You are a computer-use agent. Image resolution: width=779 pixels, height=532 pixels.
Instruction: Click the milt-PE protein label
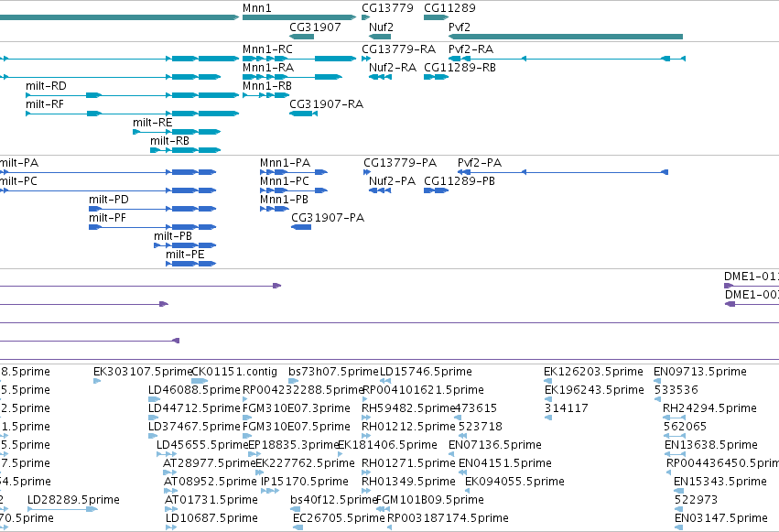185,255
